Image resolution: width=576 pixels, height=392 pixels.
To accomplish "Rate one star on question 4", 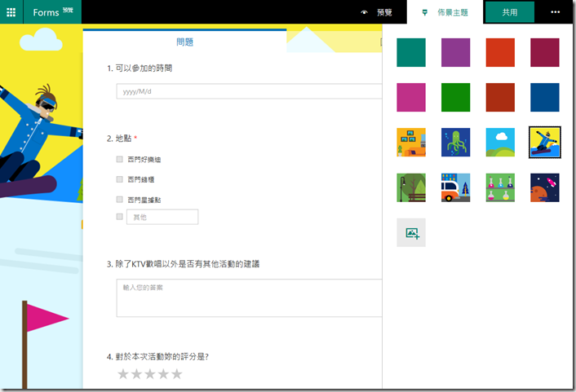I will click(x=123, y=374).
